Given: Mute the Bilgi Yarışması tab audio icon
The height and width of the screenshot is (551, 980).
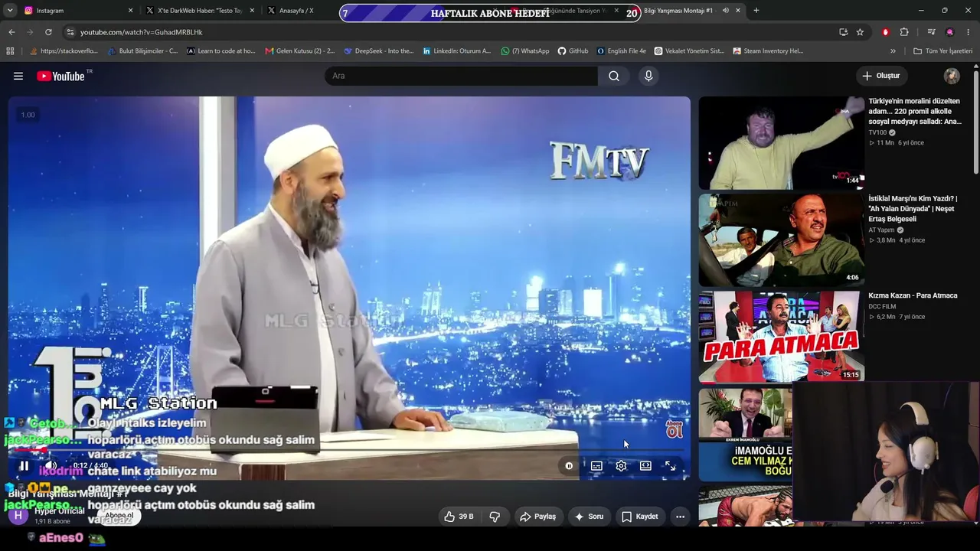Looking at the screenshot, I should [725, 11].
